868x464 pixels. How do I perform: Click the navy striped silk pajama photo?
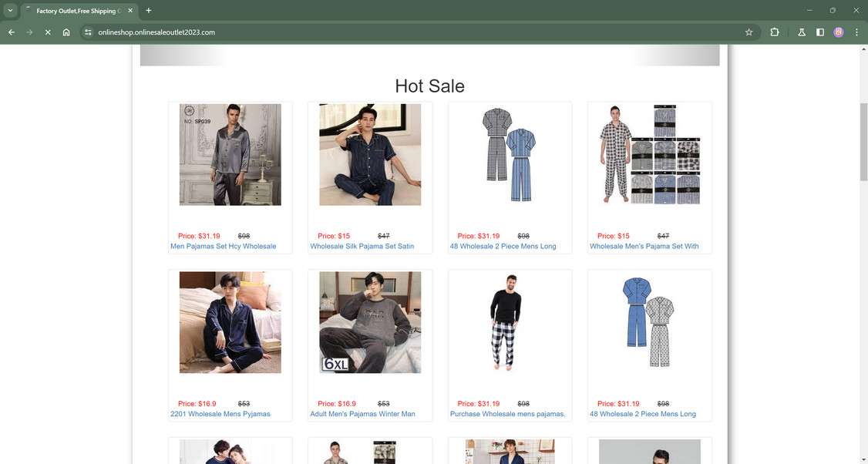point(370,154)
